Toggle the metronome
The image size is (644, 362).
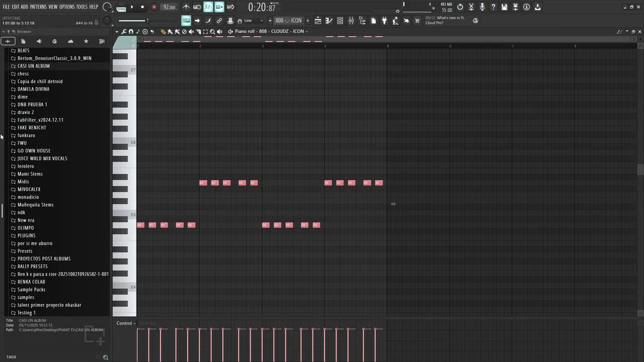tap(186, 7)
